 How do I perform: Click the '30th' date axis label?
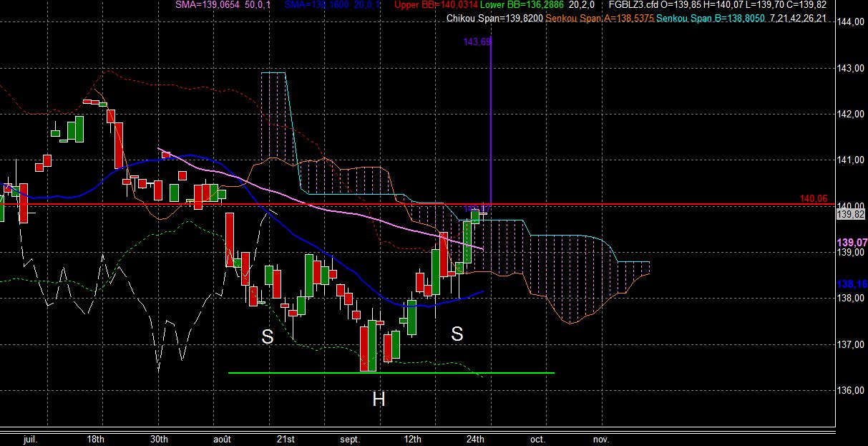(x=159, y=439)
